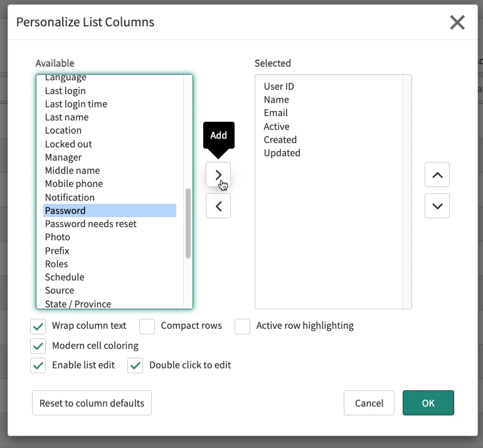Screen dimensions: 483x448
Task: Select Email in Selected list
Action: coord(329,113)
